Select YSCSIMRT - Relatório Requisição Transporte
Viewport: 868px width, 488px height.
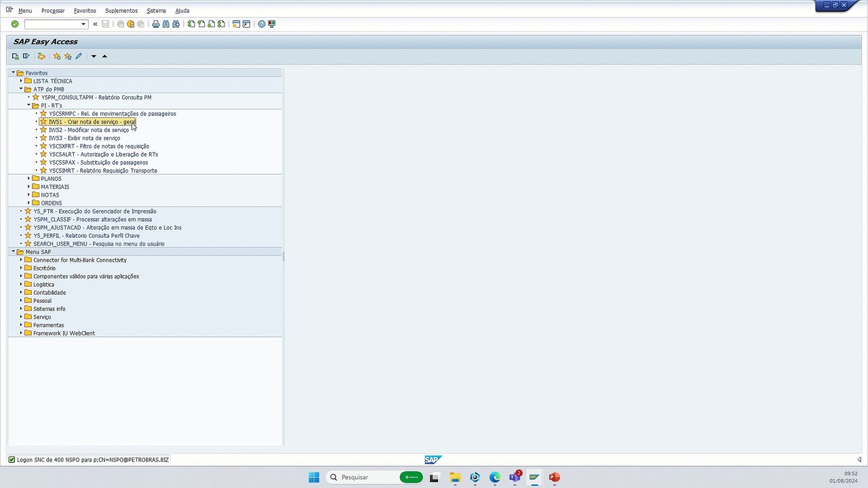pos(103,171)
